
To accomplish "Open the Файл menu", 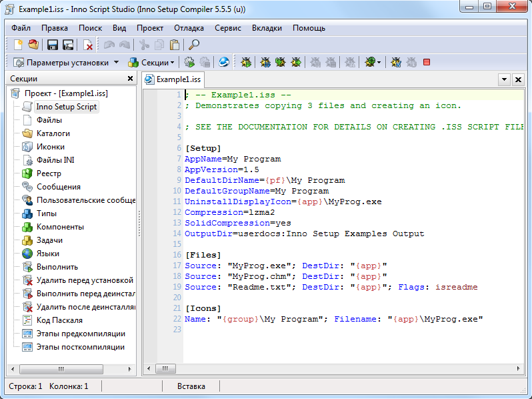I will (21, 28).
